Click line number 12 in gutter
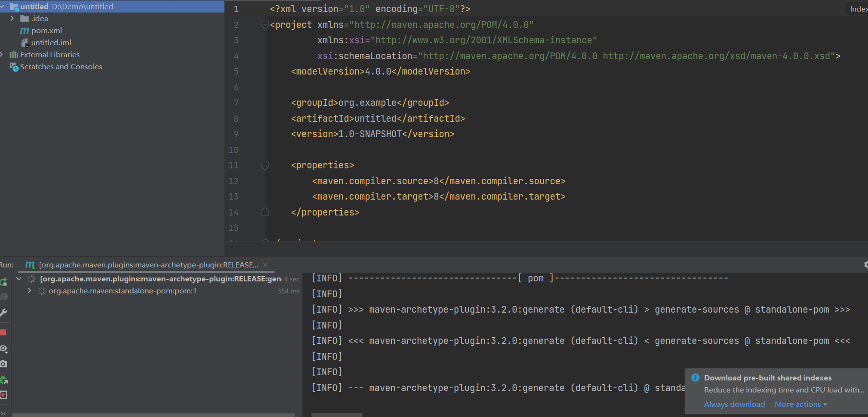868x417 pixels. [234, 181]
